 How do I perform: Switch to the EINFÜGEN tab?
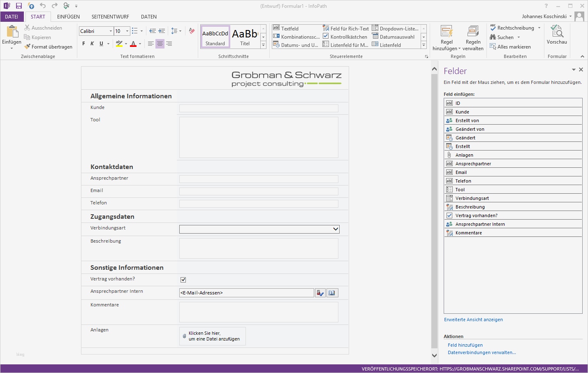[68, 17]
